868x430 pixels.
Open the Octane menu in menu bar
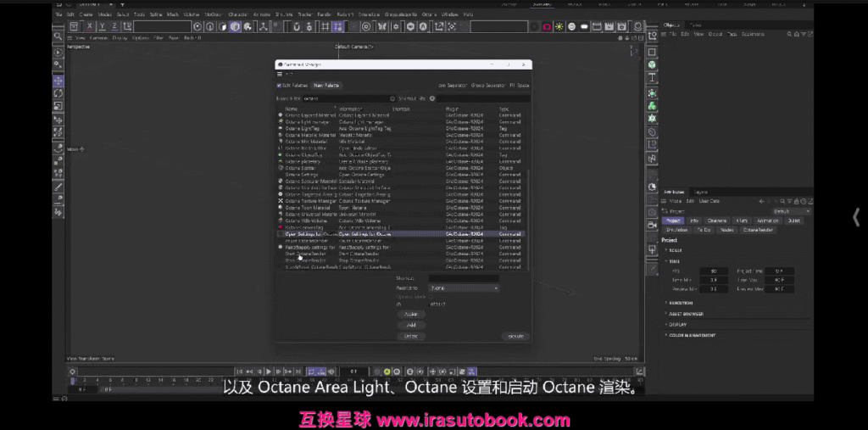tap(429, 14)
